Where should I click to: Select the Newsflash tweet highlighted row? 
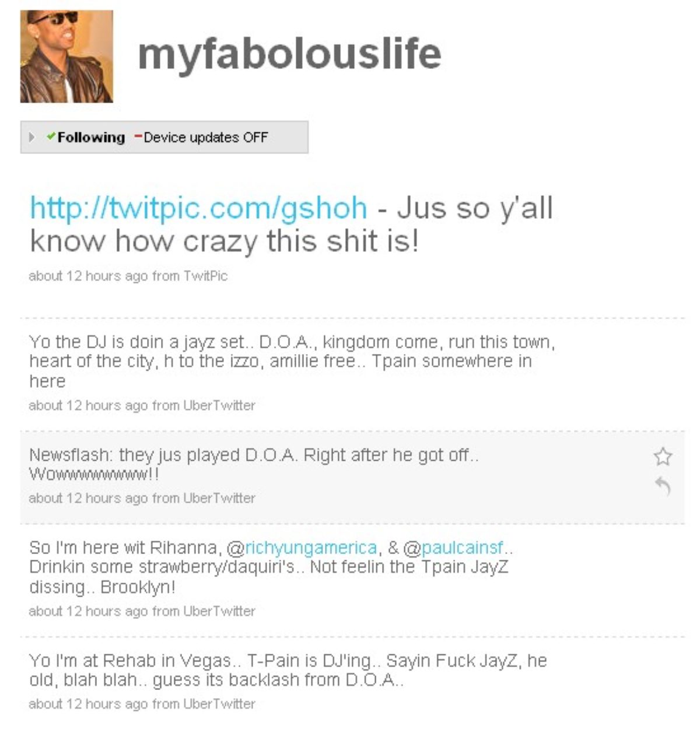(x=352, y=478)
